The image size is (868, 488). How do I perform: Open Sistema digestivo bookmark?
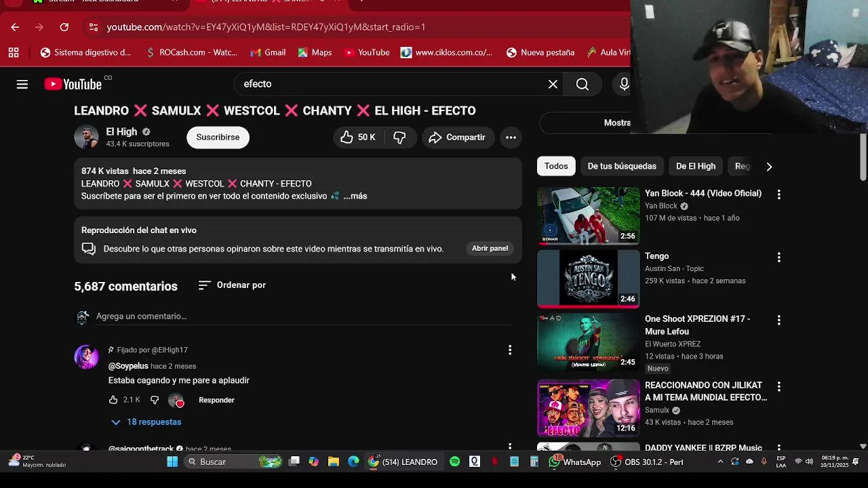tap(85, 52)
